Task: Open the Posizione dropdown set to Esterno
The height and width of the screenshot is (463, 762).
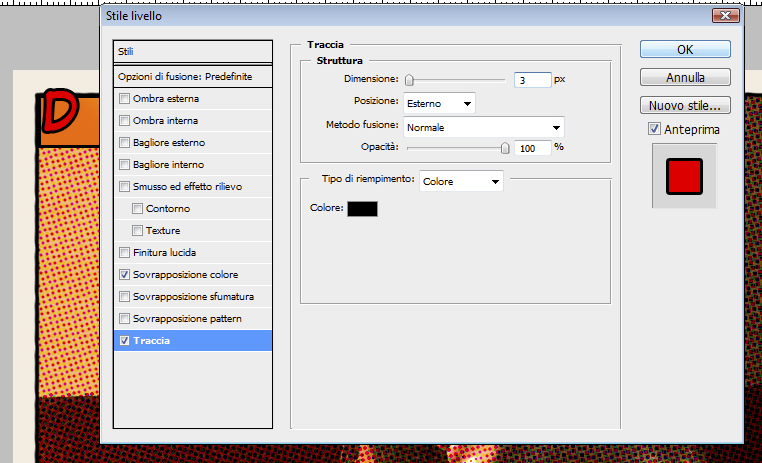Action: coord(439,103)
